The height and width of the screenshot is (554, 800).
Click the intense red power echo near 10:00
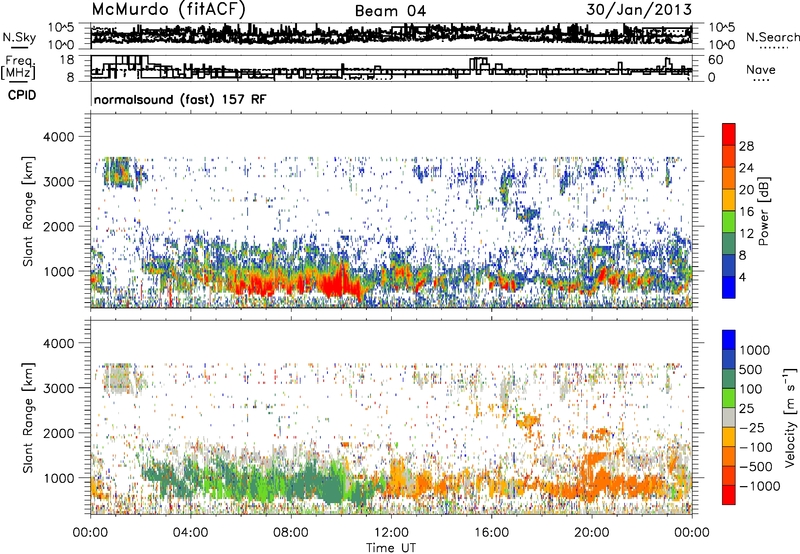[x=338, y=283]
